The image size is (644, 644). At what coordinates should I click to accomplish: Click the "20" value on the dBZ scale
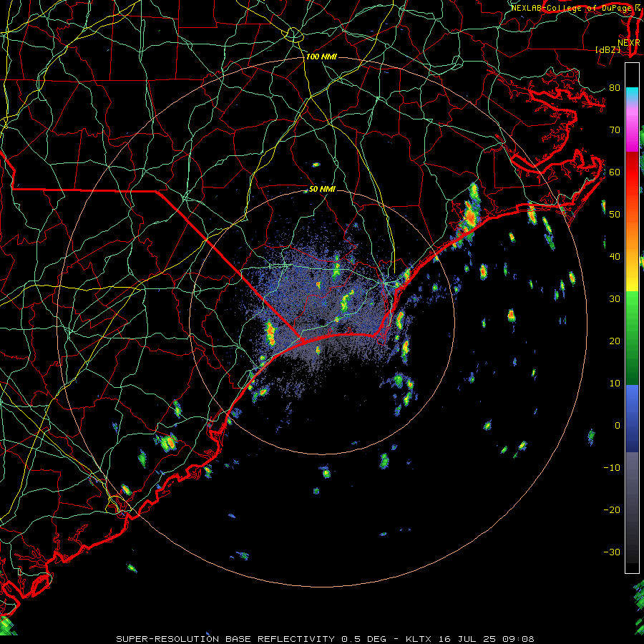pos(615,341)
